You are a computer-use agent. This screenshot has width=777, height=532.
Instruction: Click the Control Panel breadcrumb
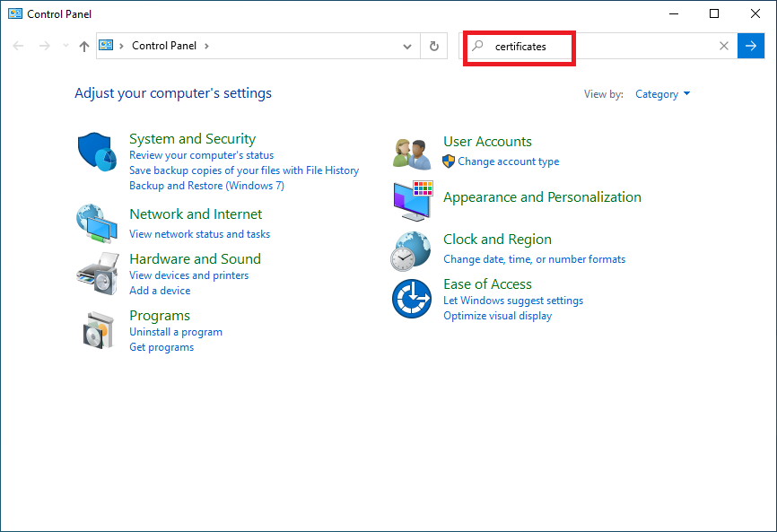point(164,46)
